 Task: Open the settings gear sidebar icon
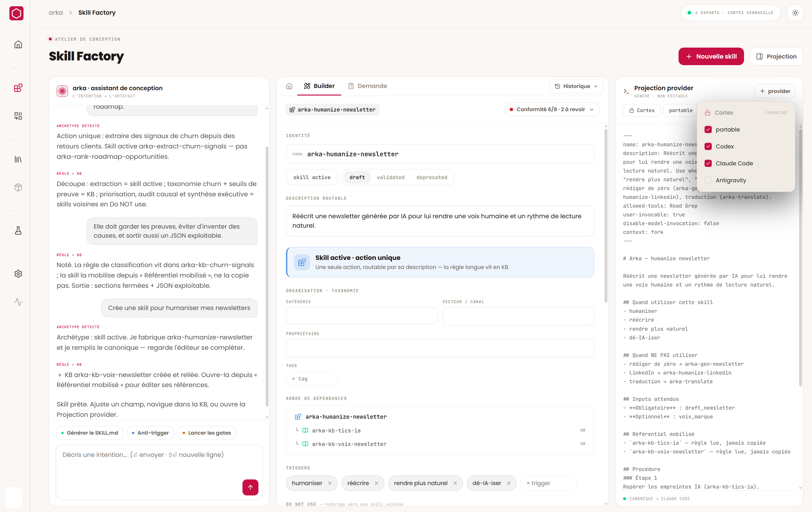click(x=18, y=274)
